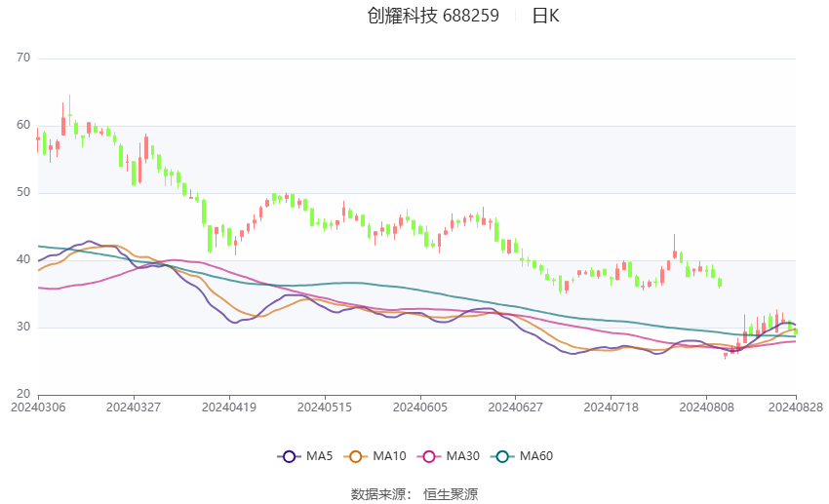Click the y-axis value 70

click(x=23, y=58)
